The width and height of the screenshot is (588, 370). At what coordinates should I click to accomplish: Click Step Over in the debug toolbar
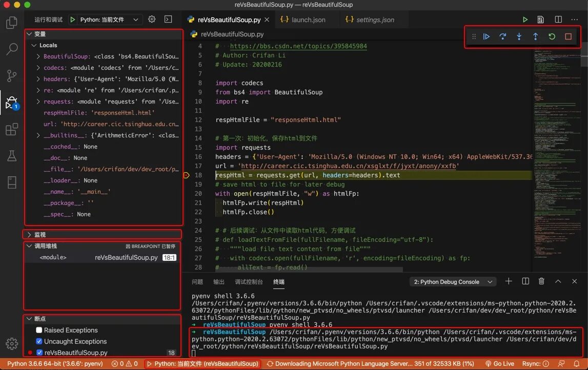(x=502, y=36)
